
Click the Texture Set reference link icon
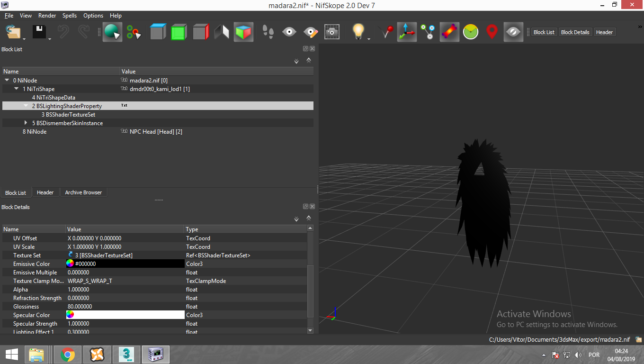pos(71,255)
